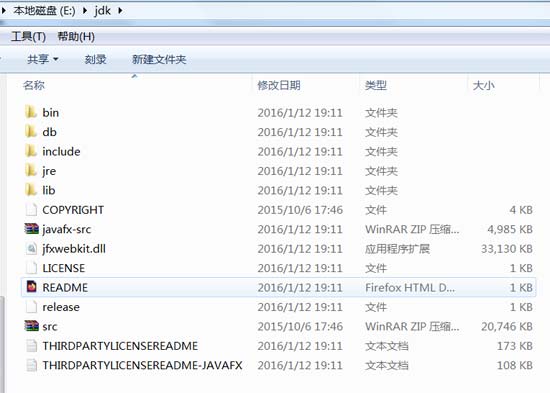This screenshot has height=393, width=550.
Task: Select the jfxwebkit.dll file icon
Action: tap(31, 248)
